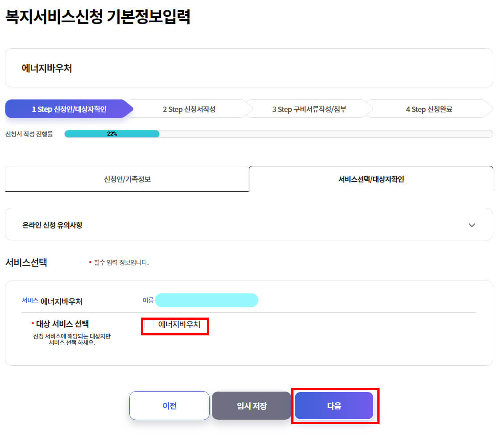Select the 서비스선택/대상자확인 tab
This screenshot has height=446, width=504.
(371, 179)
